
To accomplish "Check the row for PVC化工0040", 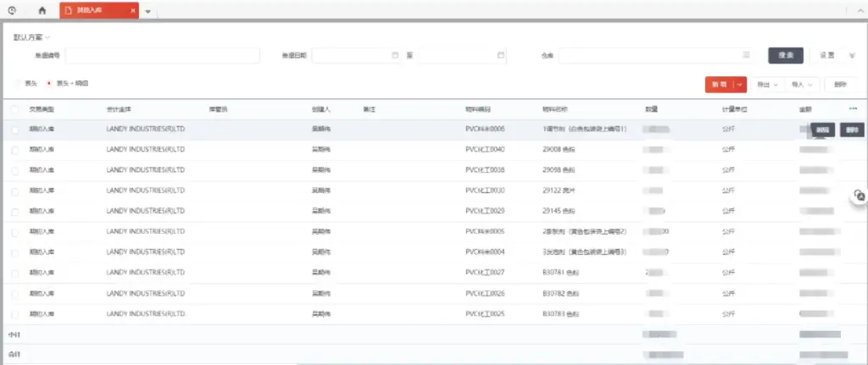I will click(x=14, y=150).
